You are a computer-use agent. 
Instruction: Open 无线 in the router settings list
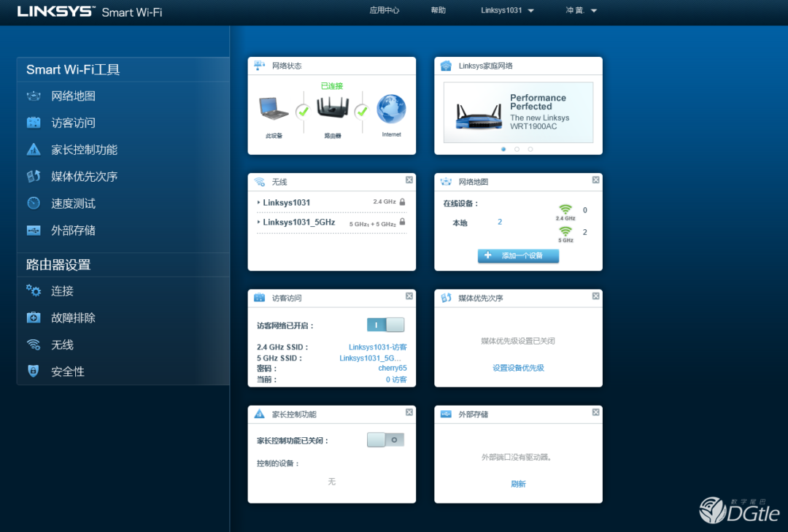(x=62, y=345)
